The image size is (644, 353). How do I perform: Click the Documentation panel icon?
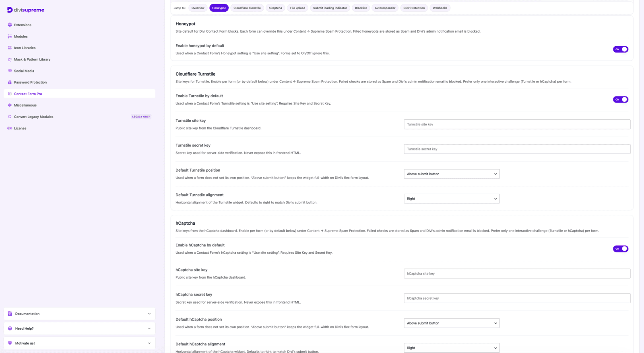pyautogui.click(x=10, y=314)
